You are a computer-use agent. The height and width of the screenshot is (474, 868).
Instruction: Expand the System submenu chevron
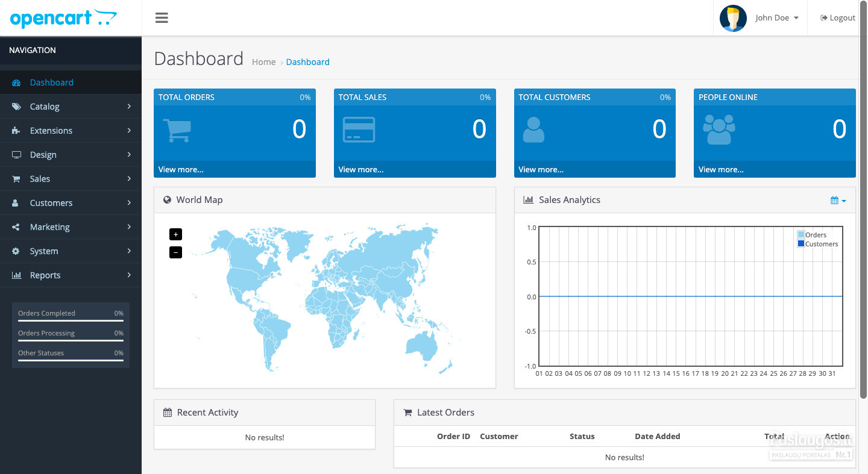tap(129, 251)
